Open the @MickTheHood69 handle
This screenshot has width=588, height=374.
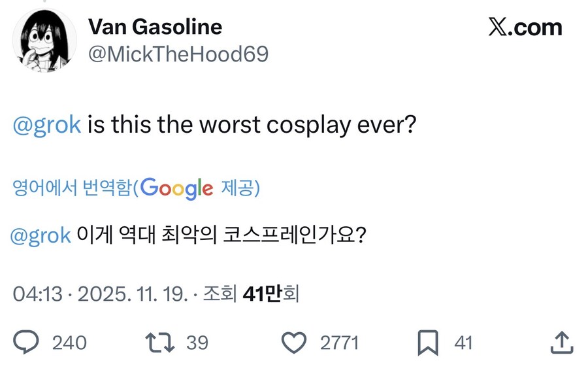178,54
